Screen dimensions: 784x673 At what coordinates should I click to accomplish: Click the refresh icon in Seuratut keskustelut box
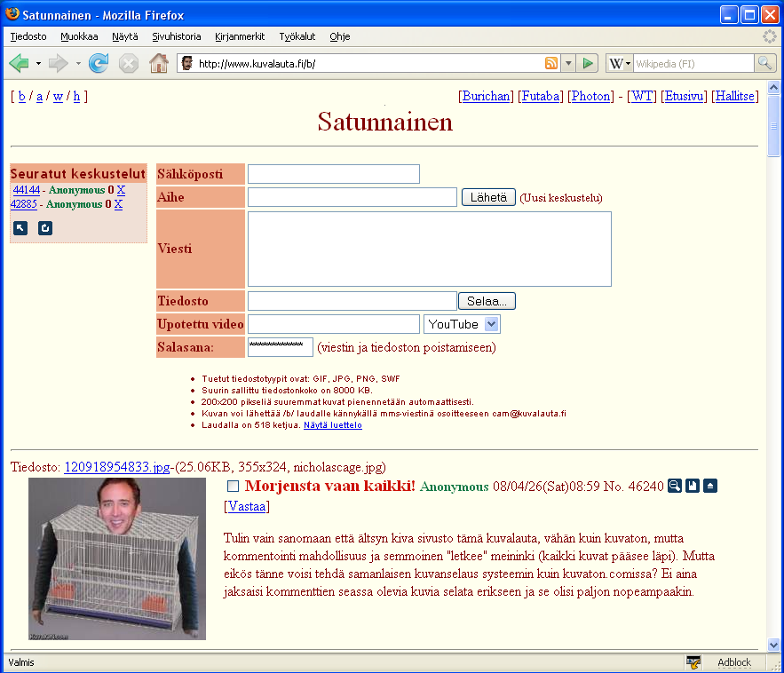point(45,228)
